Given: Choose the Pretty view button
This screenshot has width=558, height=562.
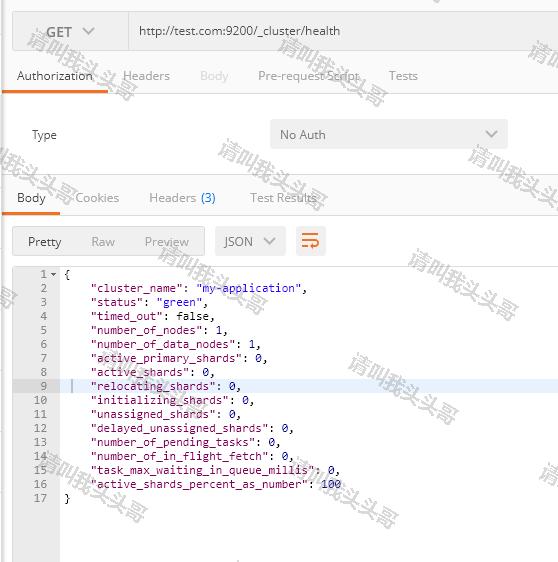Looking at the screenshot, I should point(44,242).
